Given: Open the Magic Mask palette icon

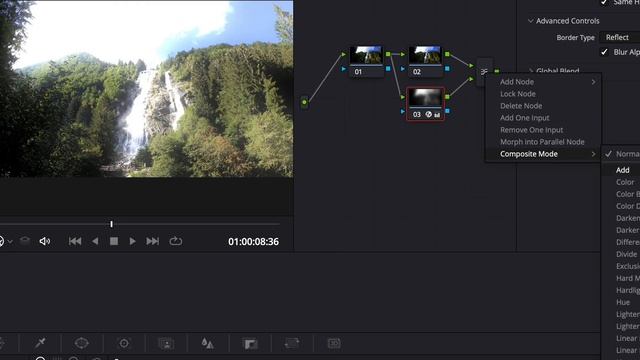Looking at the screenshot, I should coord(167,343).
